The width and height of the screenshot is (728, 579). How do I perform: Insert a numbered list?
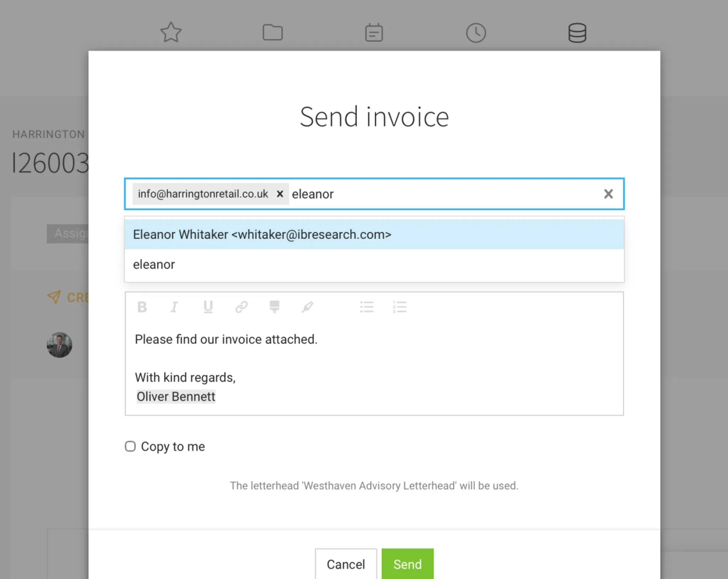click(400, 307)
